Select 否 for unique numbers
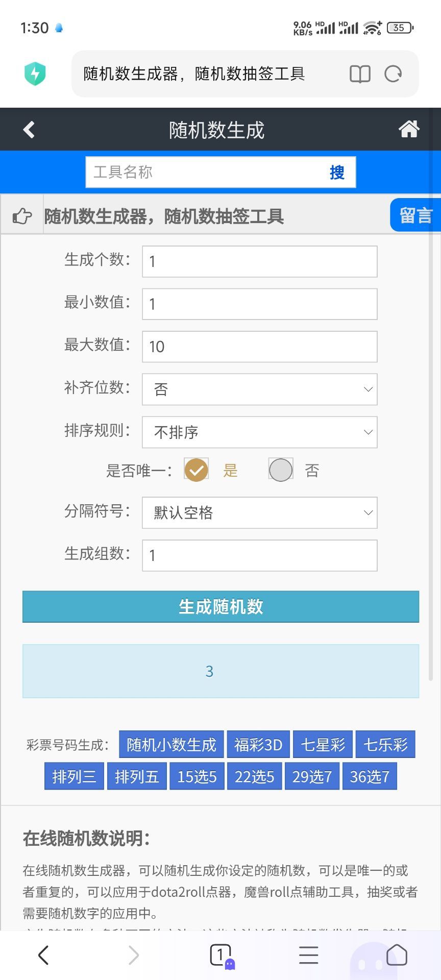Screen dimensions: 441x980 [x=281, y=470]
